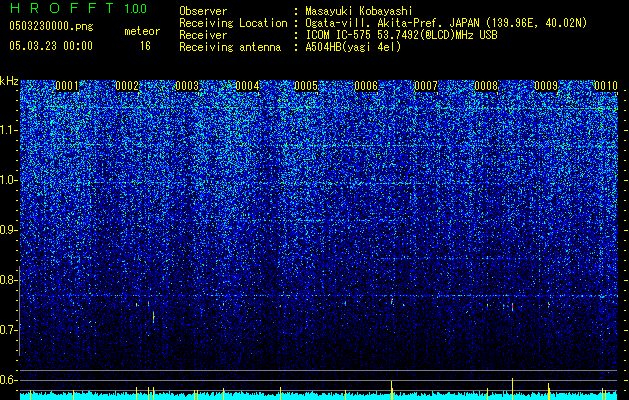Click time marker 0006
Image resolution: width=629 pixels, height=400 pixels.
366,86
